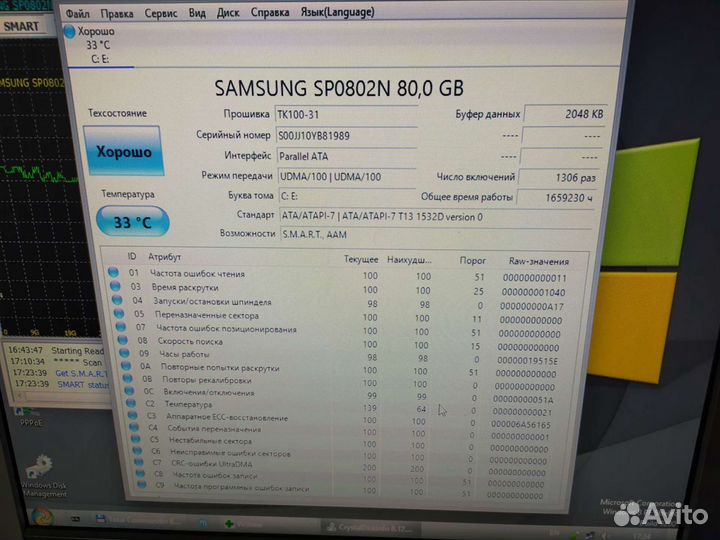Click log line 16:43:47 Starting Read
This screenshot has height=540, width=720.
[56, 350]
